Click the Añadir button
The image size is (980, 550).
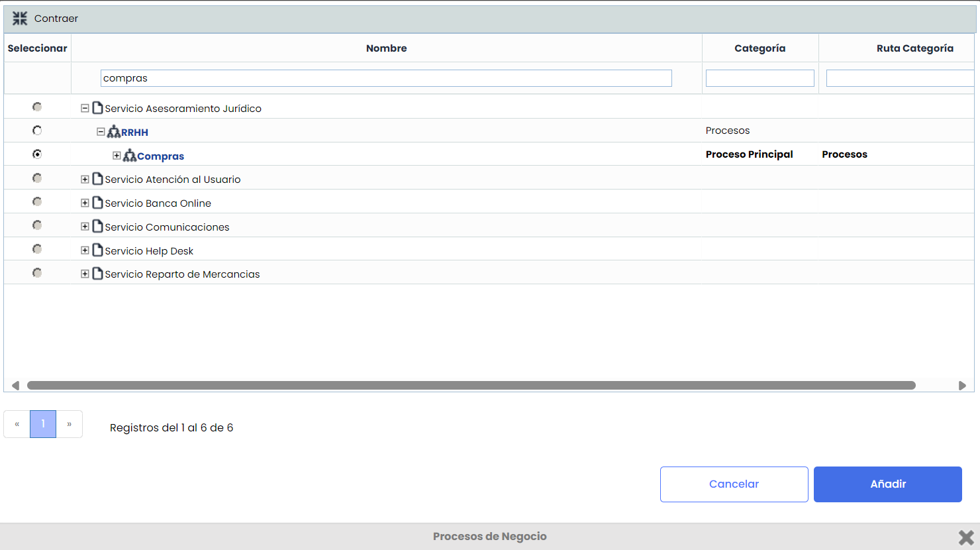pyautogui.click(x=887, y=484)
